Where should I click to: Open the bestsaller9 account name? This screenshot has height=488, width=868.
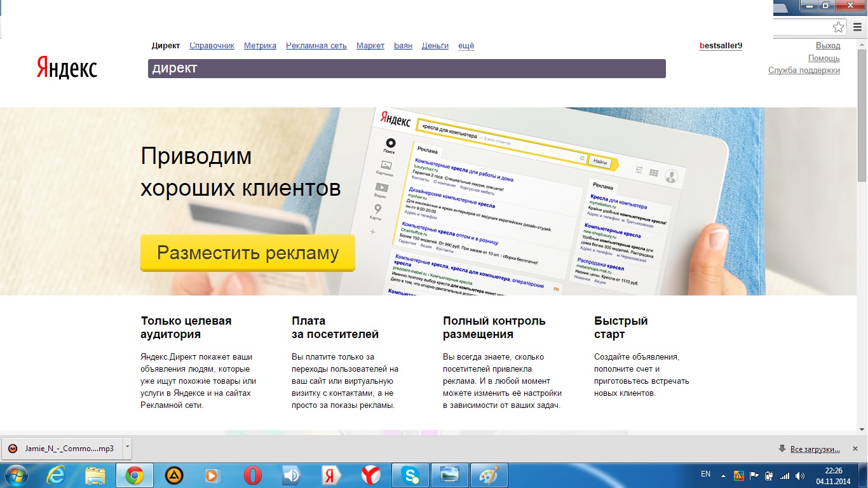[721, 46]
